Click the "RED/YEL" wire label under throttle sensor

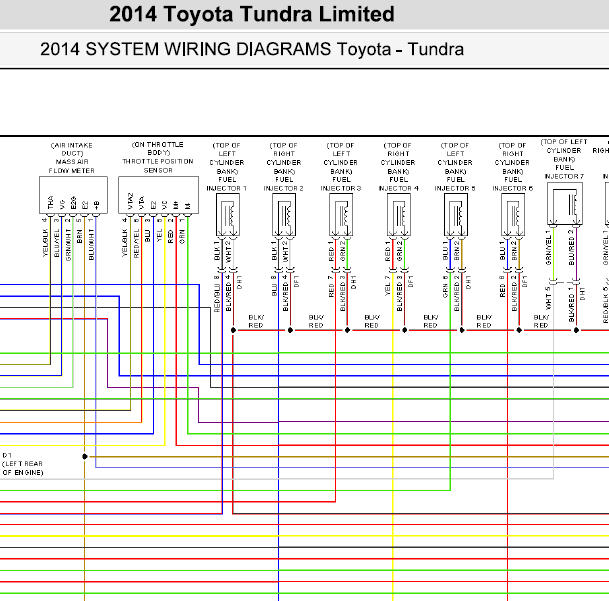pyautogui.click(x=136, y=244)
